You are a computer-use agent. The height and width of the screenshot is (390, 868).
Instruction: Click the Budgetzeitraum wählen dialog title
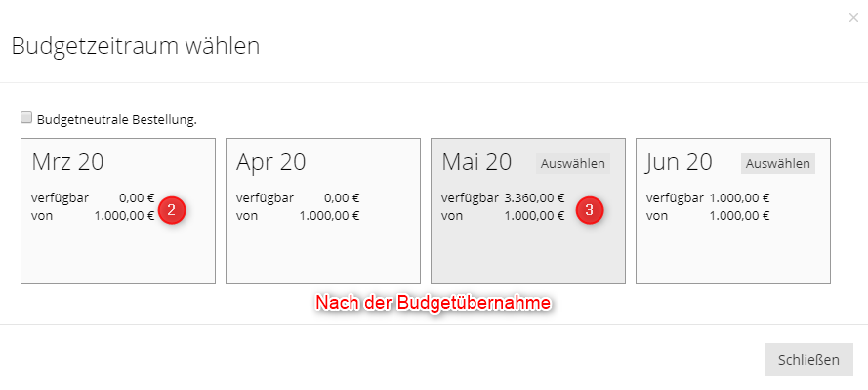coord(136,45)
